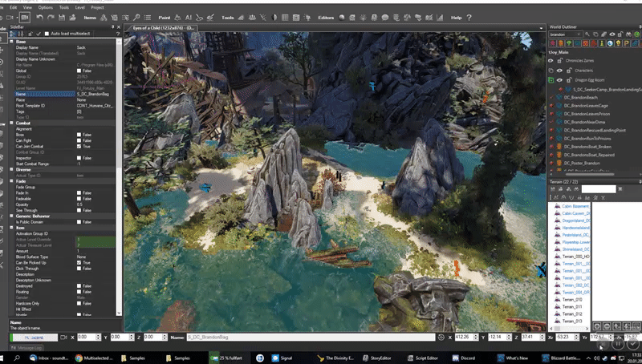
Task: Open the camera dropdown arrow in toolbar
Action: tap(15, 18)
